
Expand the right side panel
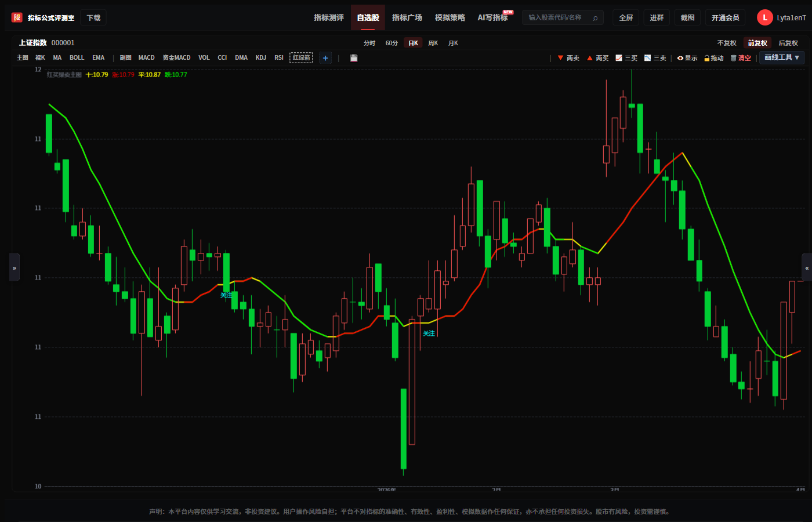807,267
